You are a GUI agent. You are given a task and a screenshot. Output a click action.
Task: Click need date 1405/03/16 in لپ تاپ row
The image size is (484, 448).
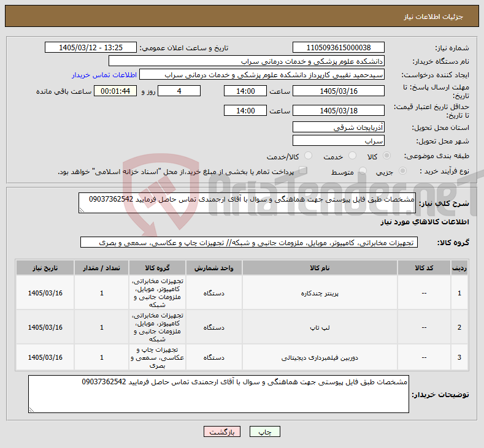pyautogui.click(x=45, y=327)
